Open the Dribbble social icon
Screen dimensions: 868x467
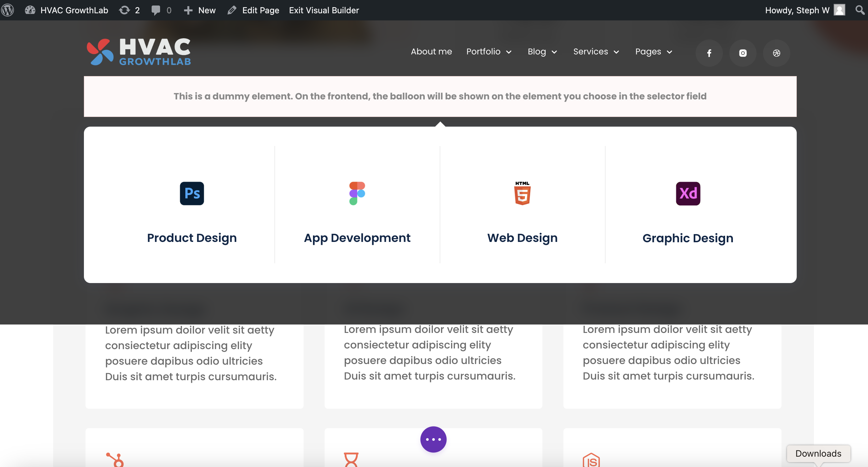point(776,53)
